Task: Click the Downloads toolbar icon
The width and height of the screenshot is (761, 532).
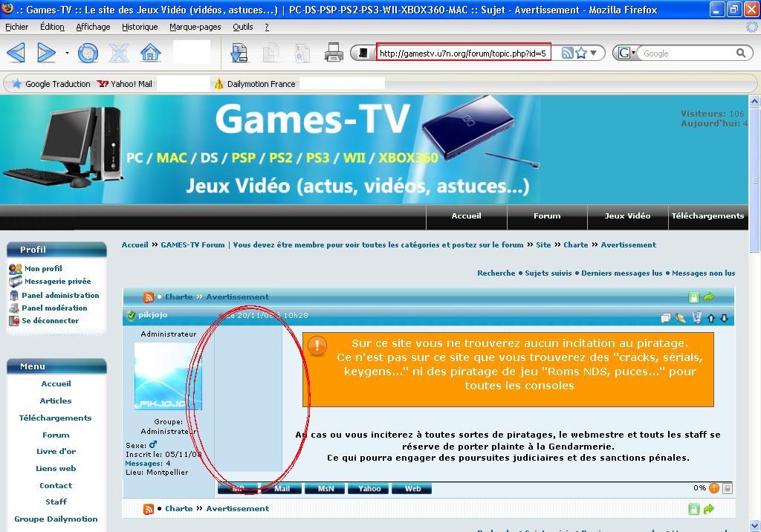Action: (239, 53)
